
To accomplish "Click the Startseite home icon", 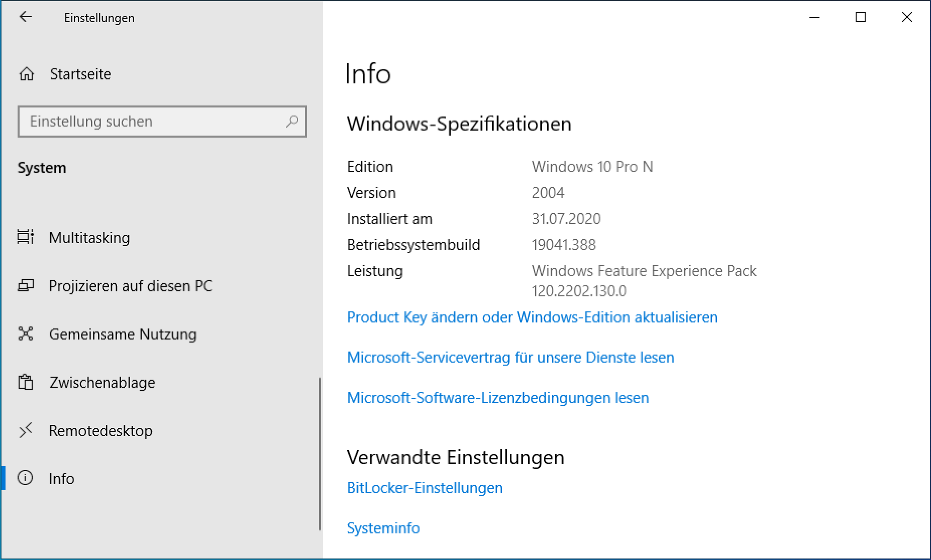I will 27,74.
